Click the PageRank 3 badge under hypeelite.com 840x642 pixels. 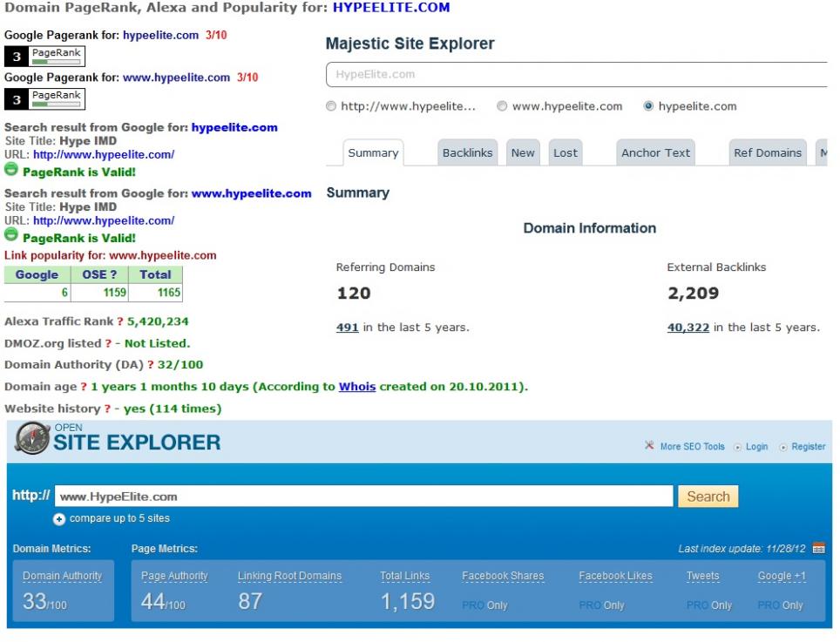44,57
